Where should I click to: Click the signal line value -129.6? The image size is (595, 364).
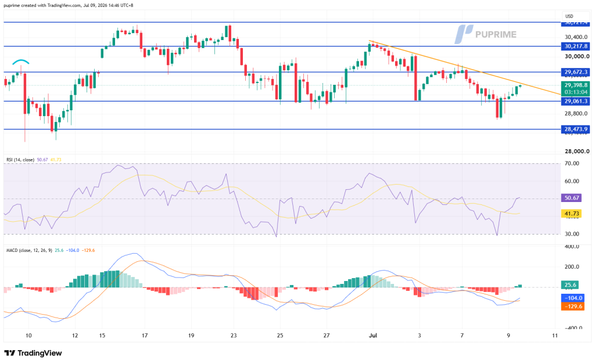tap(572, 306)
